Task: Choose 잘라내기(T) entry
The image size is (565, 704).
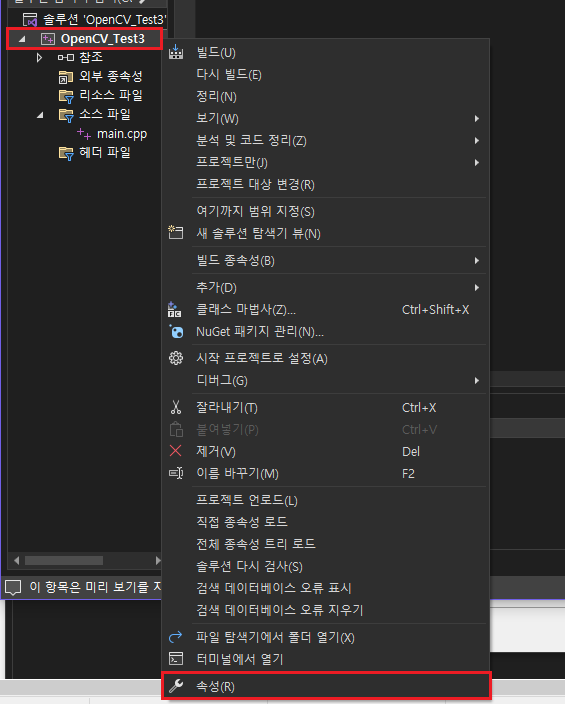Action: click(x=326, y=408)
